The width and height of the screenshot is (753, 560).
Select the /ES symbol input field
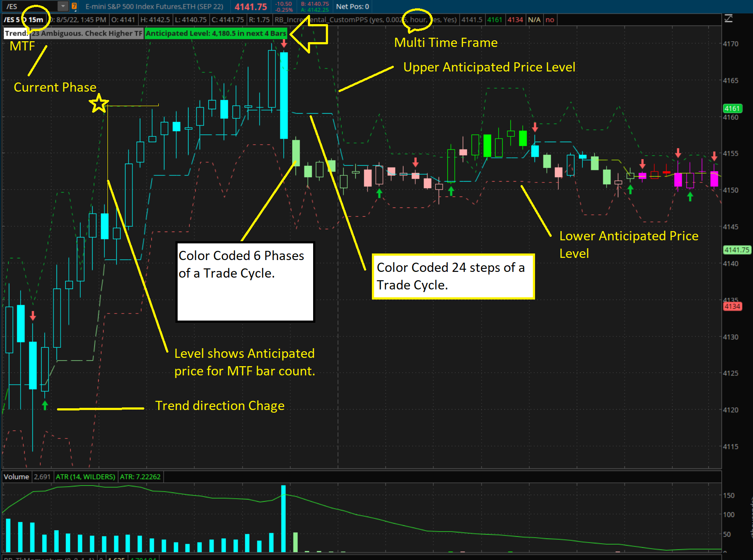31,6
